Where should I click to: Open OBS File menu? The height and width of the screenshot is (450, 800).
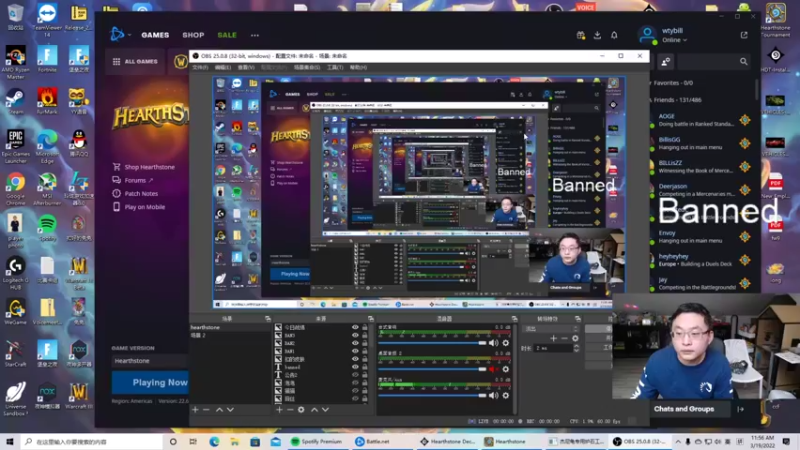point(199,67)
